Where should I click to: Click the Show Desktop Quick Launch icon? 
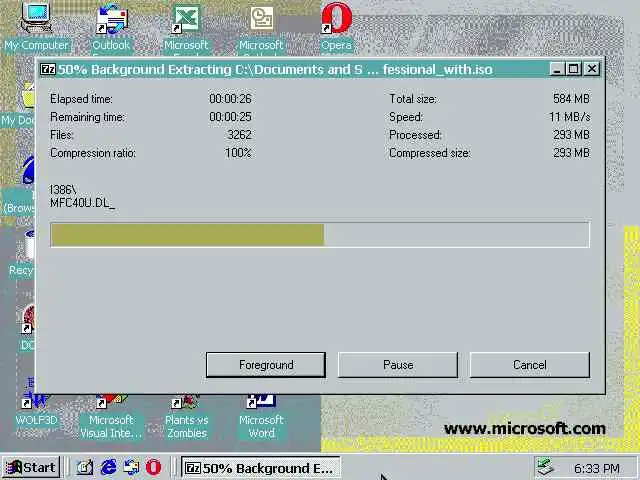(85, 467)
